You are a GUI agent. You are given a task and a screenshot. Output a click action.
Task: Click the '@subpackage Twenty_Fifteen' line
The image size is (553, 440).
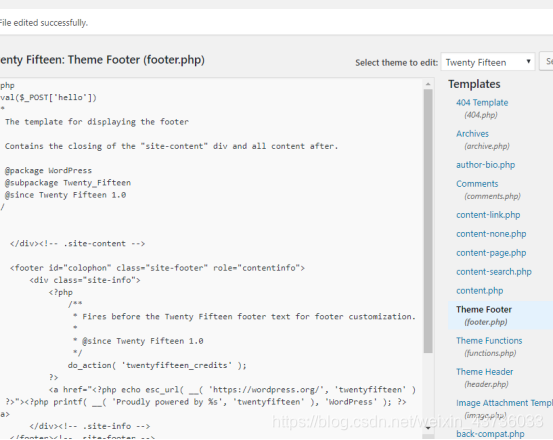point(68,183)
